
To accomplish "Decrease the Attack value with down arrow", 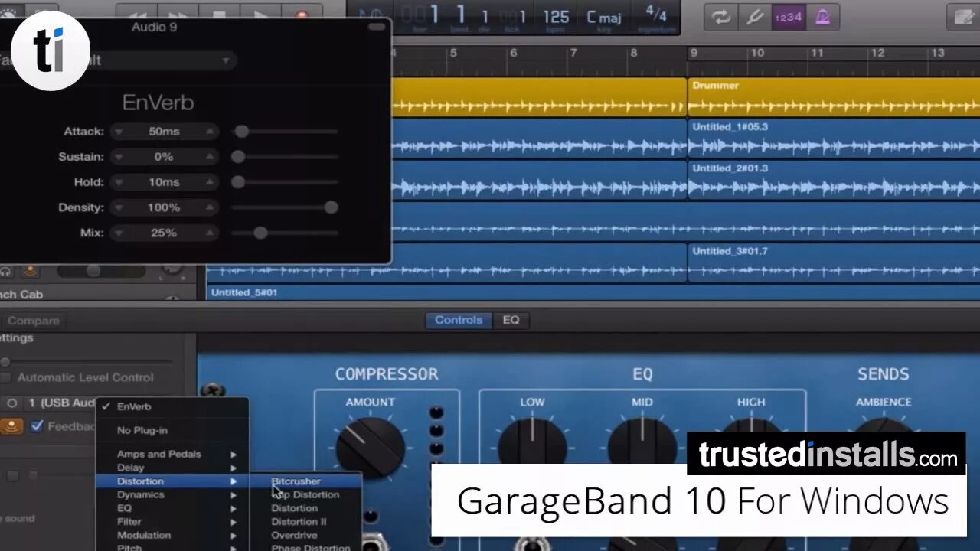I will (119, 132).
